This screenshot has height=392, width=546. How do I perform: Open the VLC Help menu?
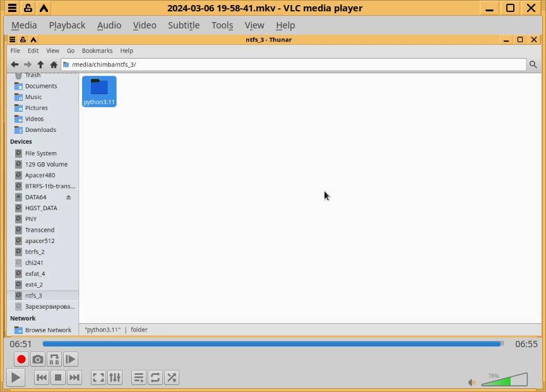click(x=285, y=25)
